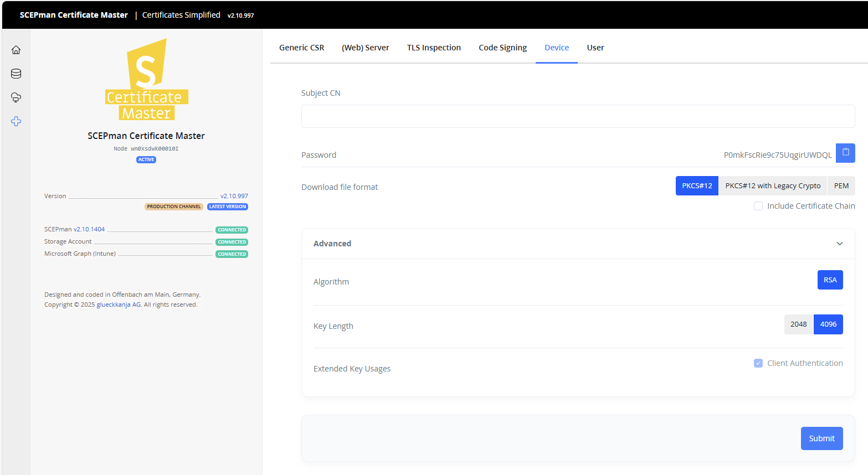This screenshot has width=868, height=475.
Task: Click the certificate cloud sidebar icon
Action: 16,97
